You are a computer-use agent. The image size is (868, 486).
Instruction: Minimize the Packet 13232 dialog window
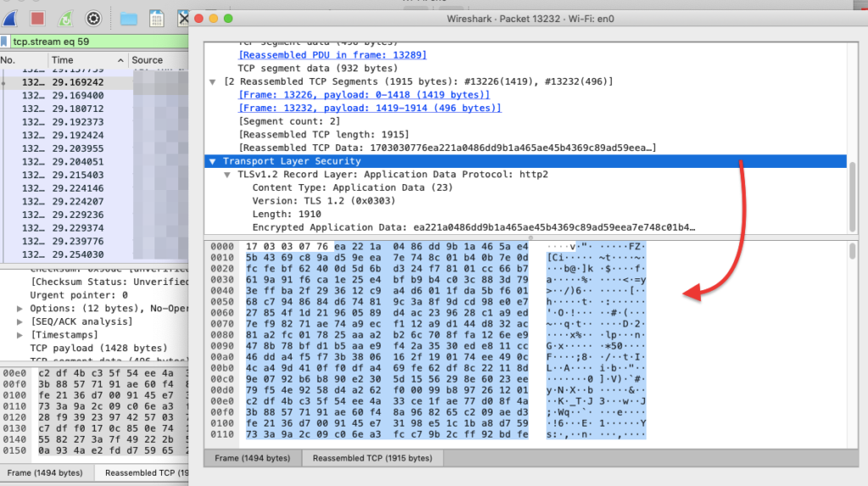coord(213,19)
